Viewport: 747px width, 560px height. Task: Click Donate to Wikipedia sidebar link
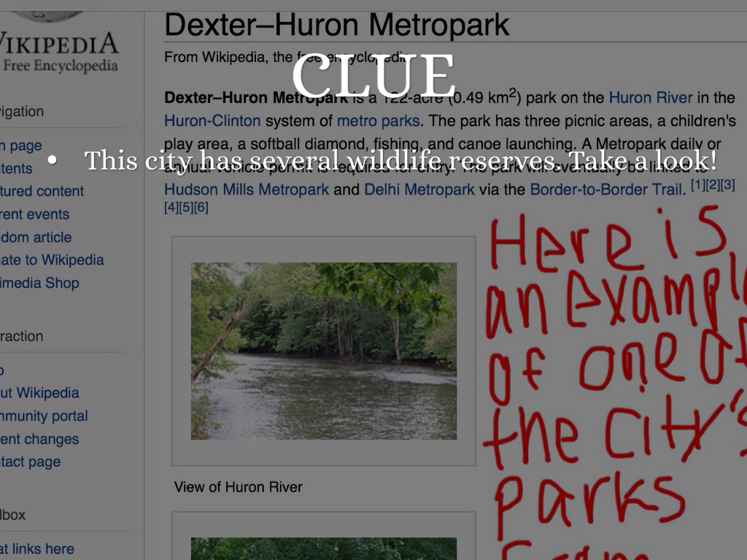coord(52,260)
